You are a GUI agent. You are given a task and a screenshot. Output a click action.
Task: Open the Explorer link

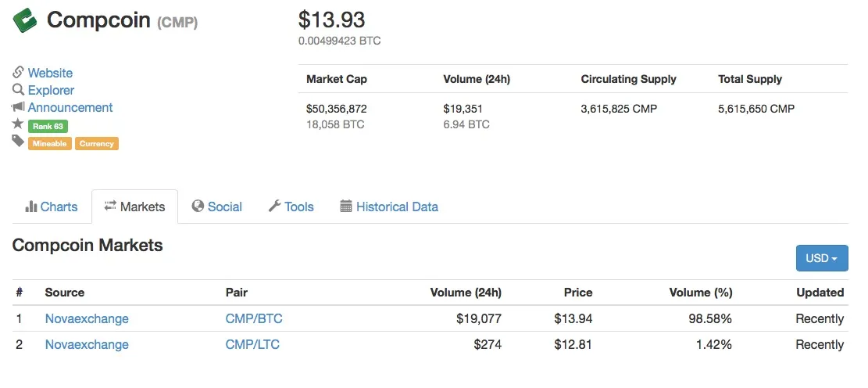pyautogui.click(x=51, y=90)
